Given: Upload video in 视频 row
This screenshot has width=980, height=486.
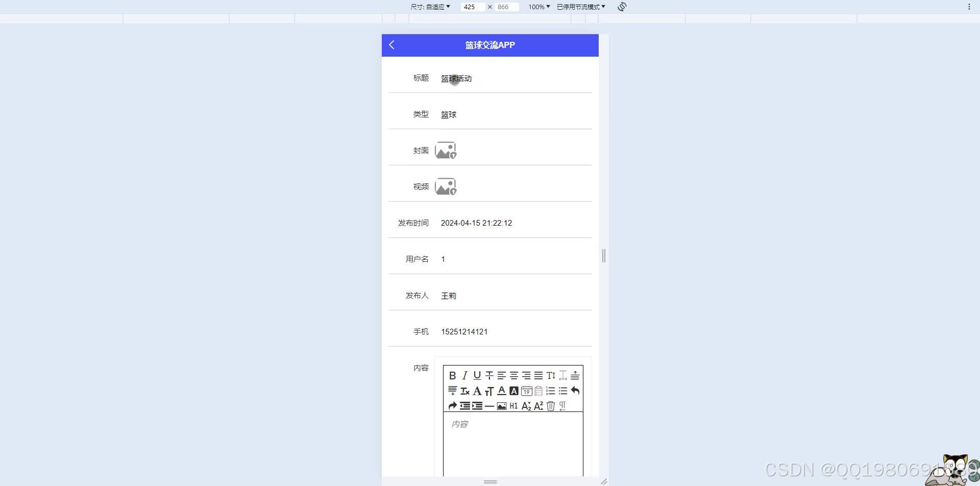Looking at the screenshot, I should (446, 187).
